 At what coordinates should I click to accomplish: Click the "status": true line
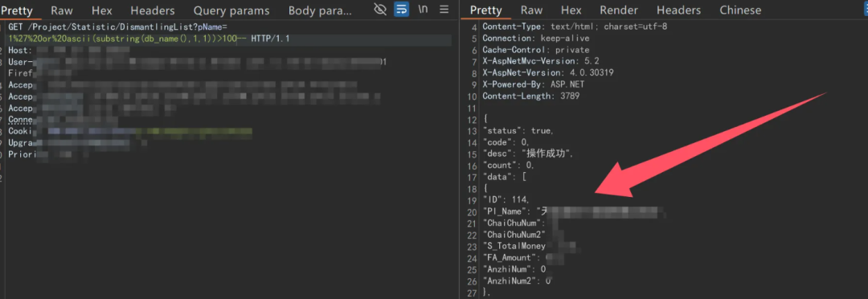[518, 131]
